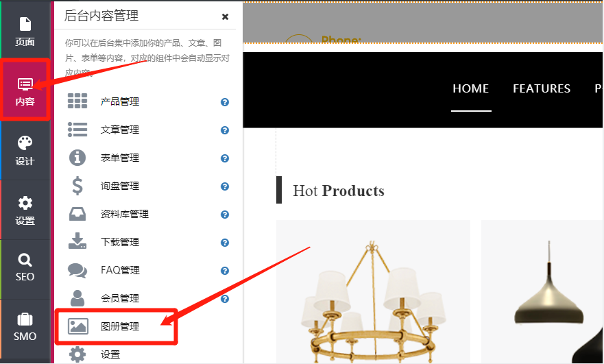The height and width of the screenshot is (364, 604).
Task: Select 下载管理 in the panel
Action: tap(120, 242)
